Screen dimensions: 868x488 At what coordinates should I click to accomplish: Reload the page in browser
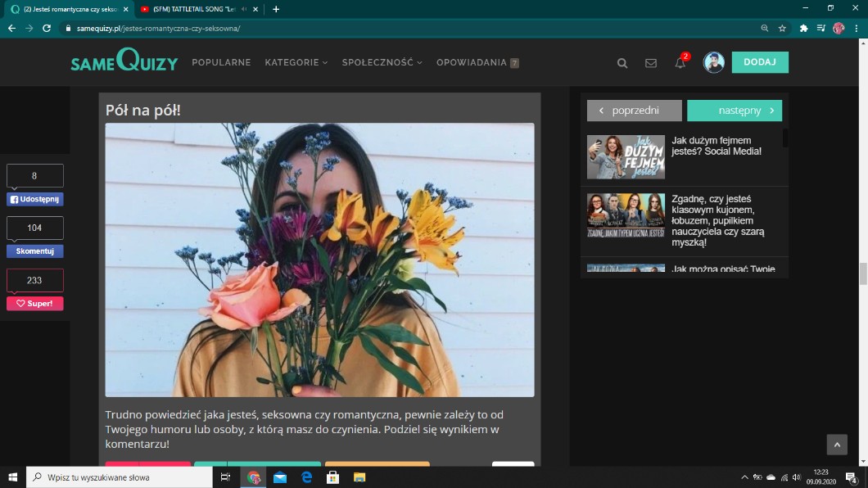click(x=47, y=28)
